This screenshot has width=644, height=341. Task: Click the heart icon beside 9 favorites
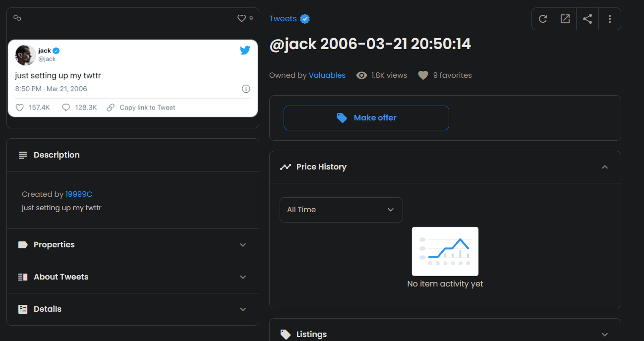[x=423, y=75]
